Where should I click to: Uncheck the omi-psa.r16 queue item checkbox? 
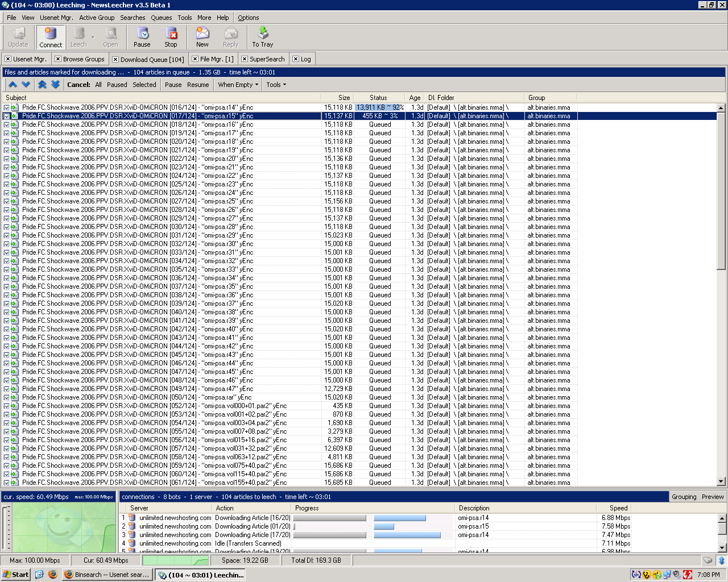point(7,124)
